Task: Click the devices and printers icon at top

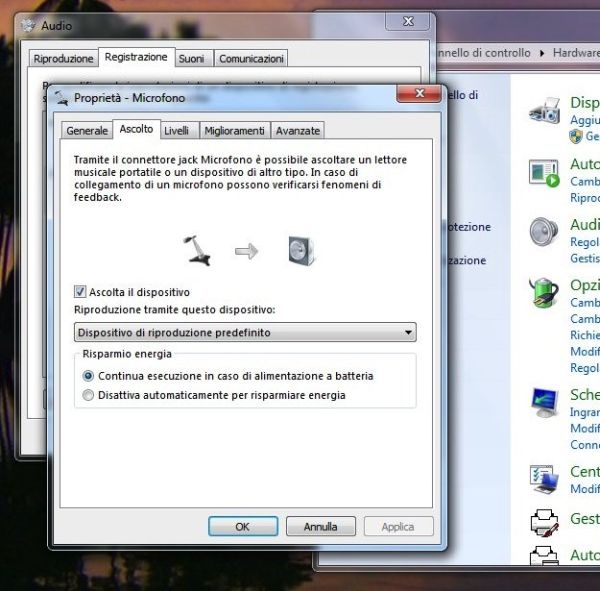Action: [544, 110]
